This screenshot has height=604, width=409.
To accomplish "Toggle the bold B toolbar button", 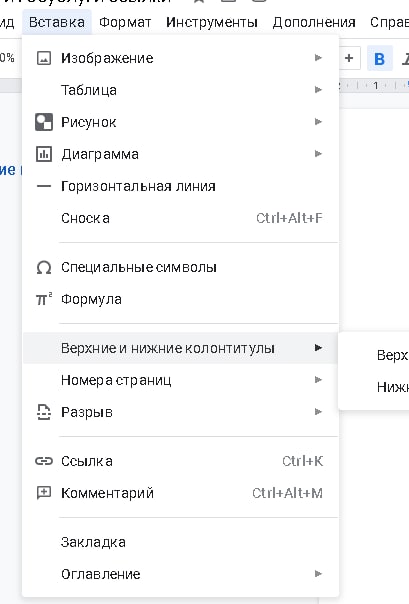I will coord(379,59).
